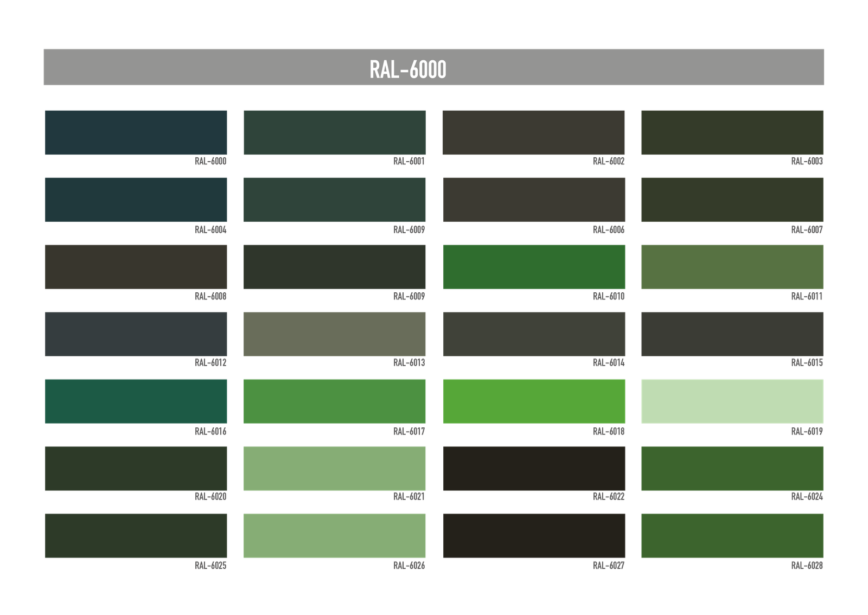Pick the RAL-6001 color swatch

[335, 132]
